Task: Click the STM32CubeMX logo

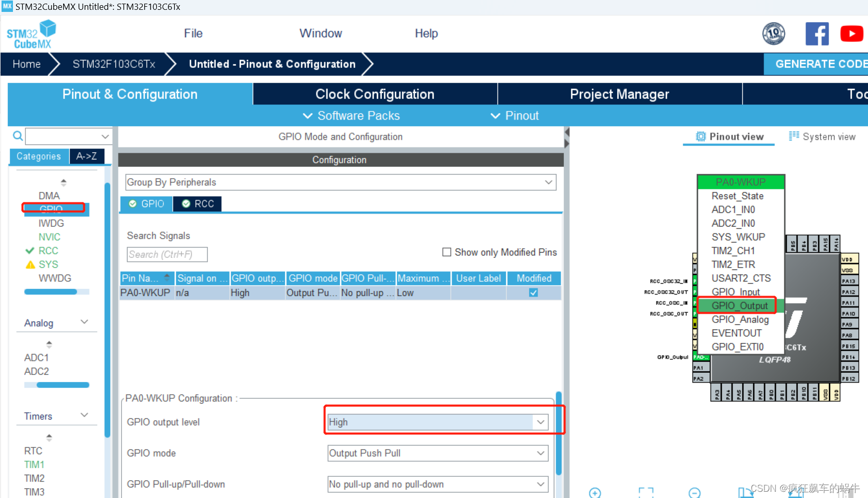Action: click(x=31, y=34)
